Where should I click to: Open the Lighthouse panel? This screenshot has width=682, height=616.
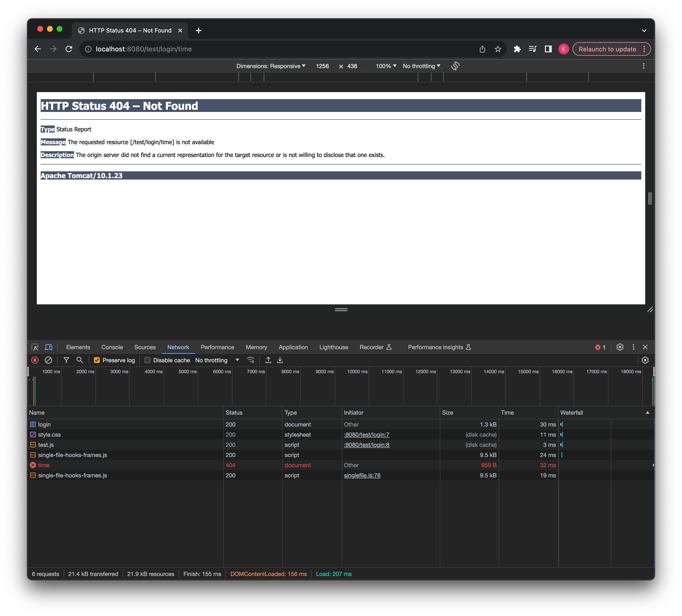pos(333,347)
